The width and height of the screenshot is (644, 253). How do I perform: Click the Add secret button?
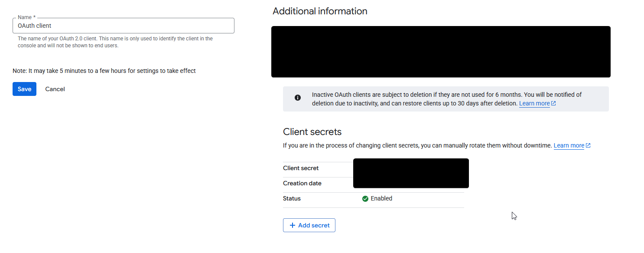(309, 225)
